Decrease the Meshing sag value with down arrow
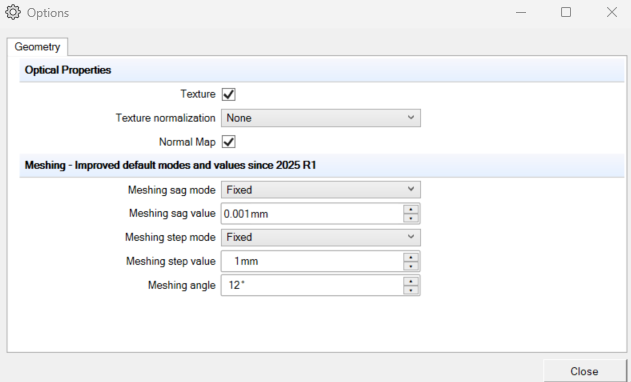The image size is (631, 382). (x=411, y=218)
